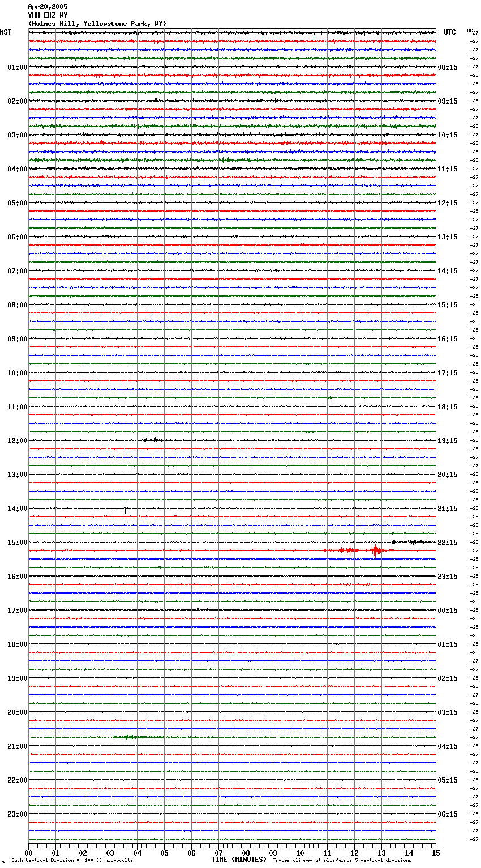
Task: Click the black spike on the 14:00 trace
Action: coord(126,510)
